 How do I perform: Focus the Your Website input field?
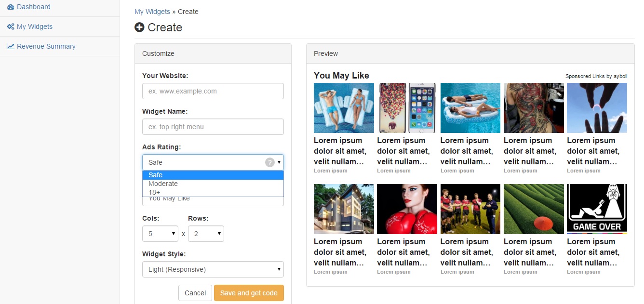tap(213, 91)
